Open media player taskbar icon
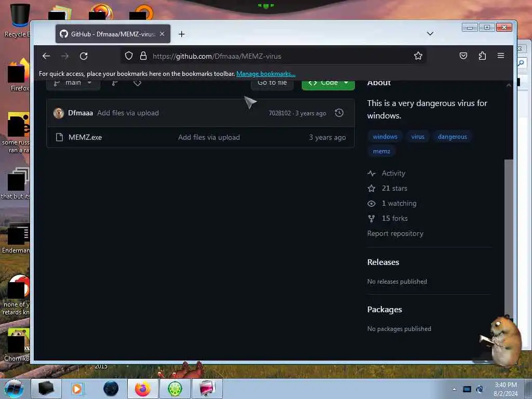 coord(77,389)
